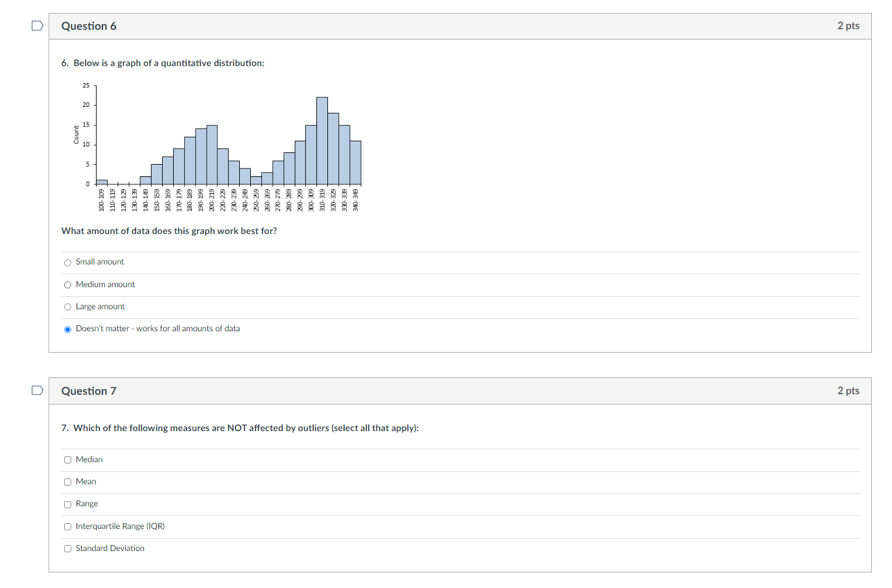
Task: Check the Range checkbox
Action: pos(67,504)
